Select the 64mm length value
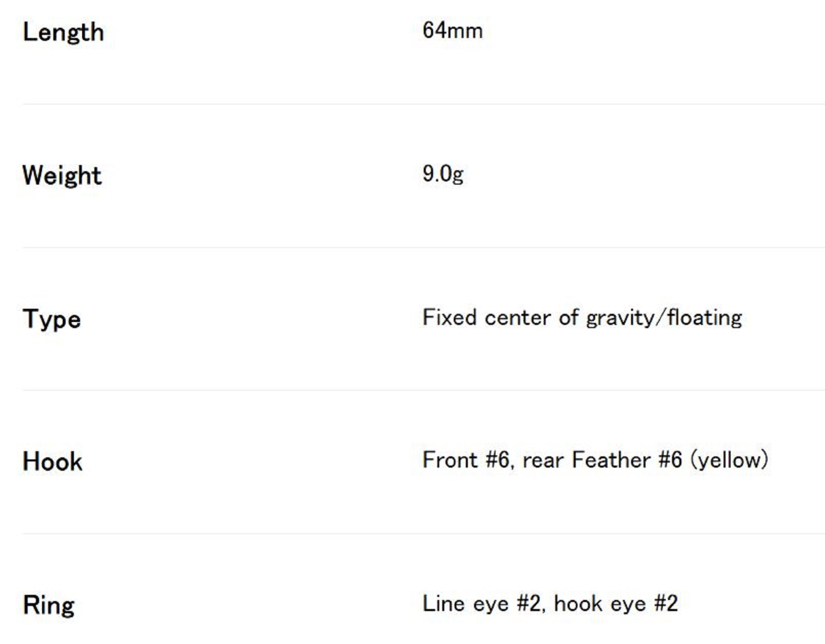 (x=452, y=31)
